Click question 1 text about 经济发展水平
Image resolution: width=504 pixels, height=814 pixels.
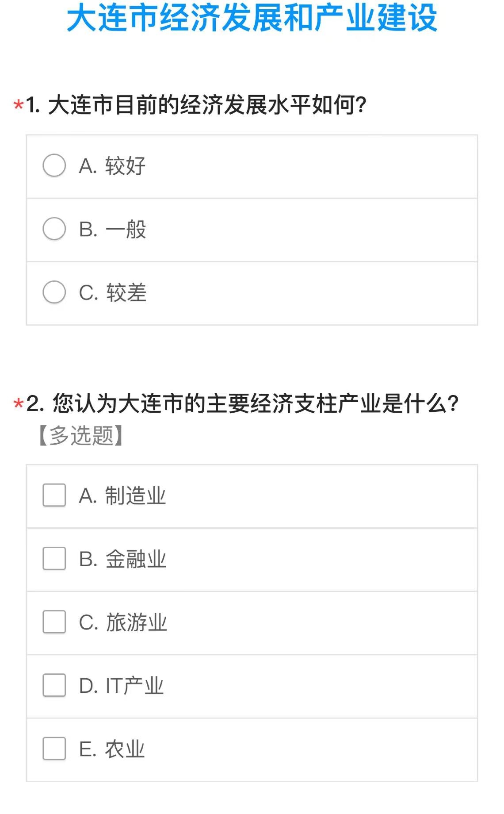[196, 105]
